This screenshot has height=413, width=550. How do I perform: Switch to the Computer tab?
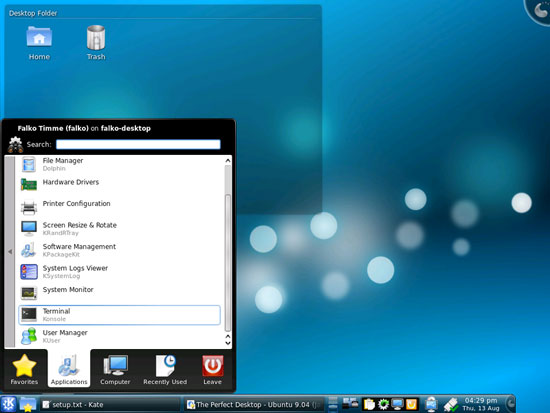coord(115,369)
